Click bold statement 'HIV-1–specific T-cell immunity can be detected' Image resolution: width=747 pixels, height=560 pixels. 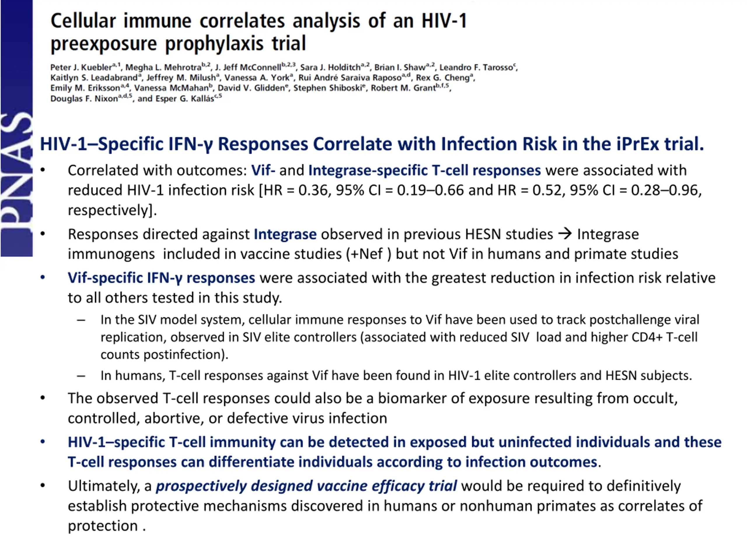[395, 452]
